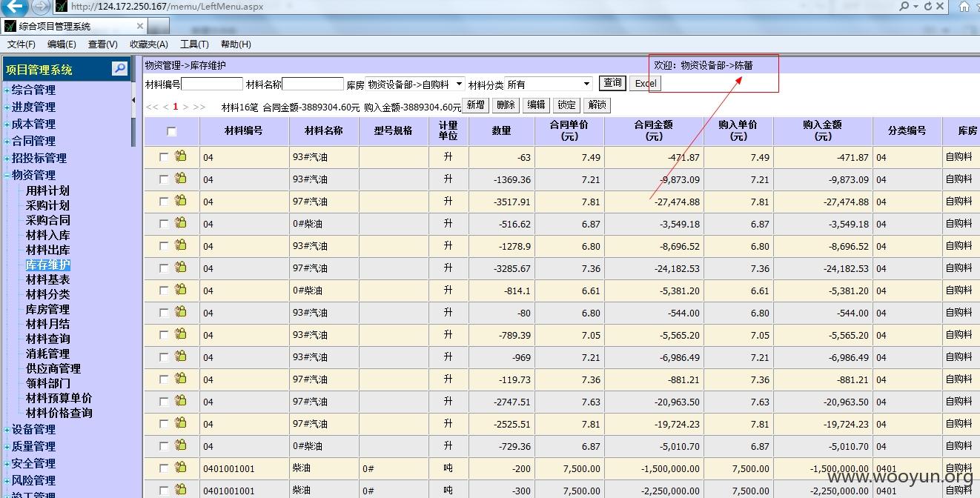Open the 材料分类 dropdown showing 所有
980x498 pixels.
click(x=549, y=84)
